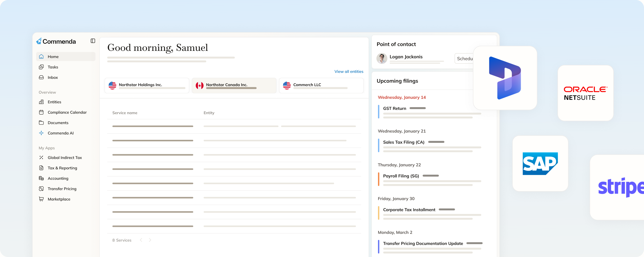Open Entities in the sidebar
The width and height of the screenshot is (644, 257).
click(x=66, y=102)
